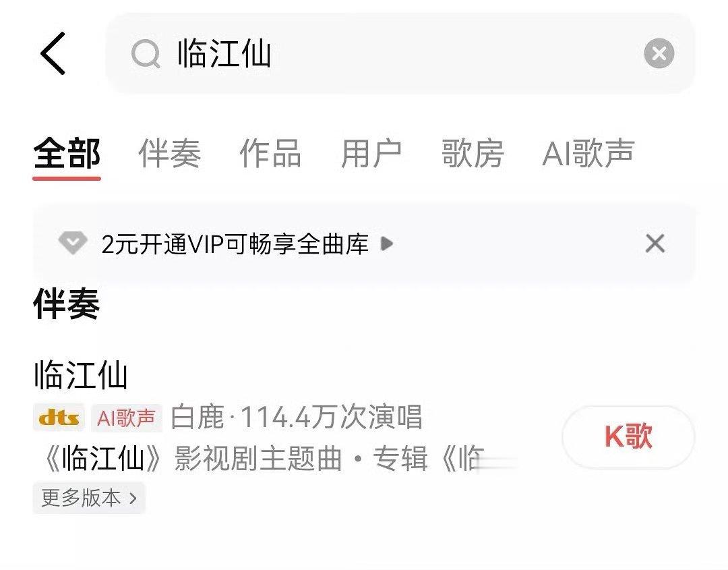Tap the K歌 button

(x=628, y=436)
